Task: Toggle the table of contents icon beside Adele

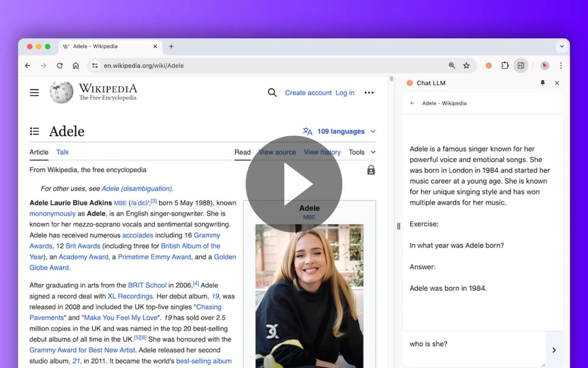Action: click(34, 131)
